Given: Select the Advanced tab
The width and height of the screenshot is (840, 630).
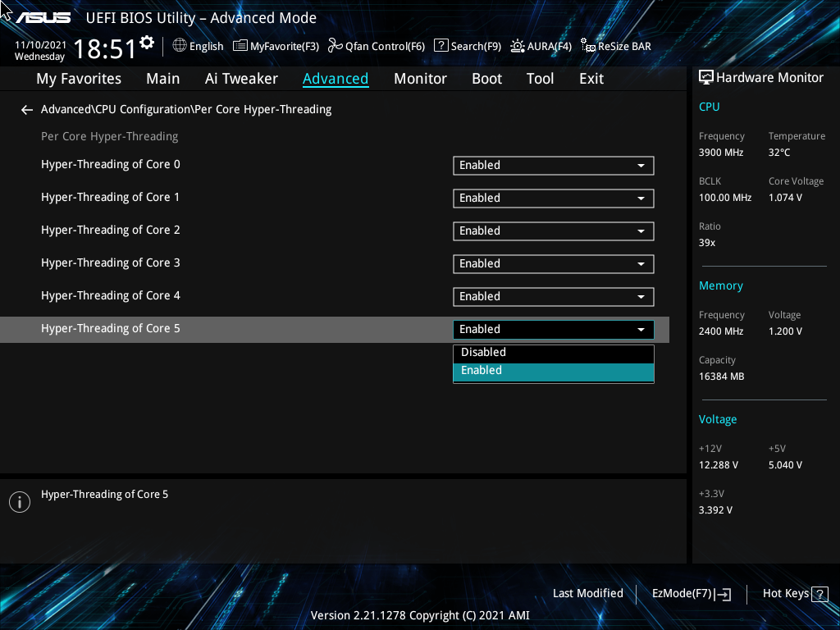Looking at the screenshot, I should [336, 79].
